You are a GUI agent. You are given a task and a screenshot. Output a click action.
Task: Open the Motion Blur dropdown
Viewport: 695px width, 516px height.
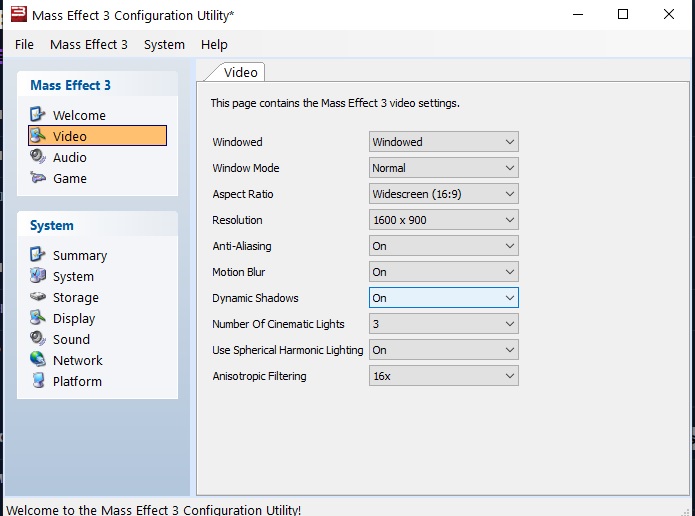click(x=444, y=272)
